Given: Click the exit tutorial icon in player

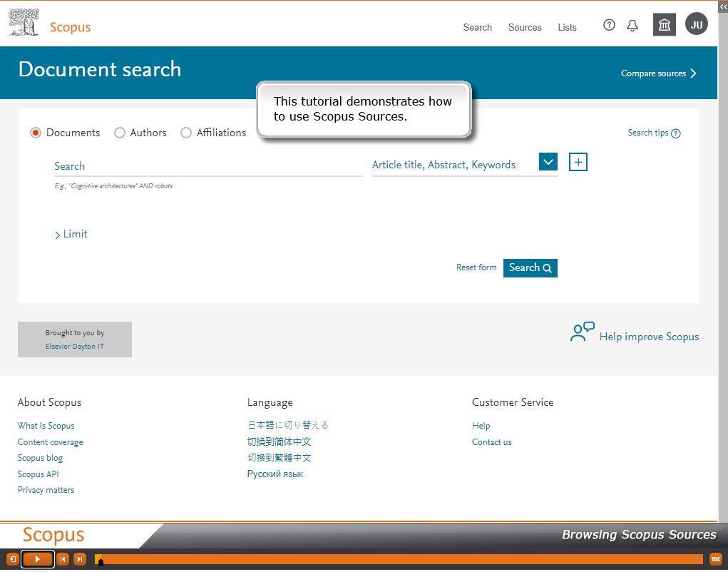Looking at the screenshot, I should [13, 559].
